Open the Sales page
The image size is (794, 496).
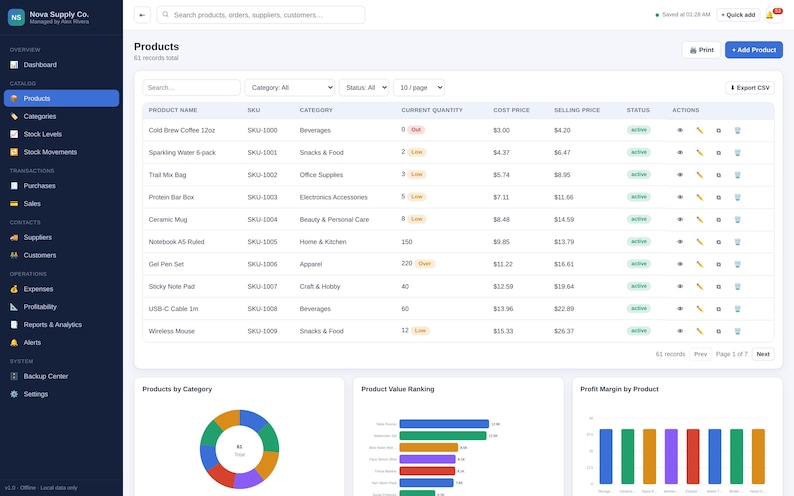coord(61,203)
